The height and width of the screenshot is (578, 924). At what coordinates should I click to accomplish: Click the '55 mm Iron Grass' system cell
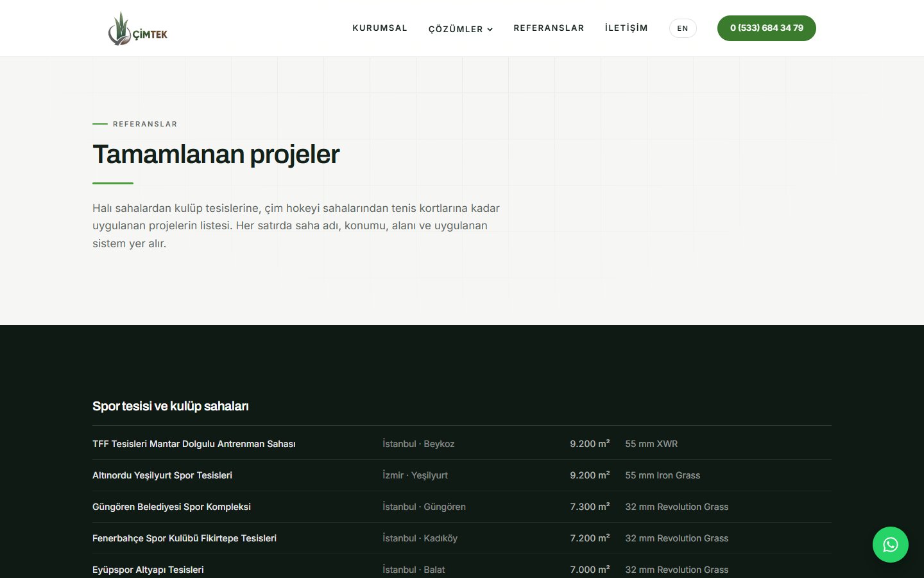[x=663, y=475]
